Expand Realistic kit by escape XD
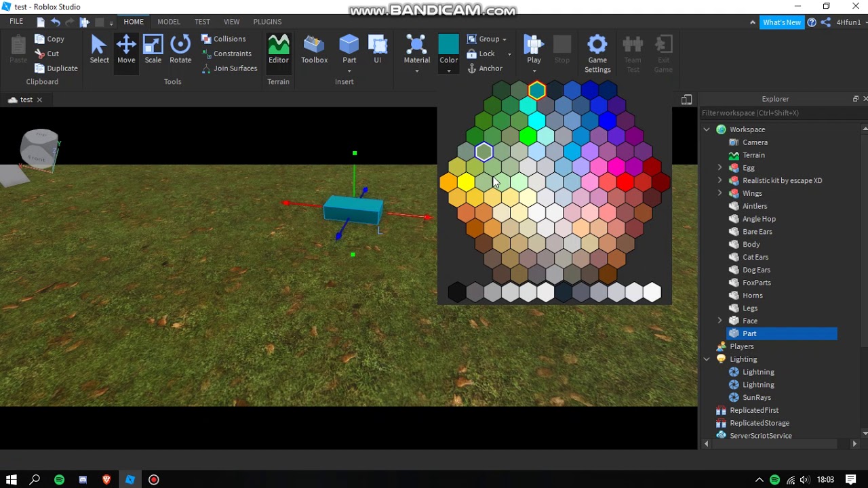 [x=719, y=181]
